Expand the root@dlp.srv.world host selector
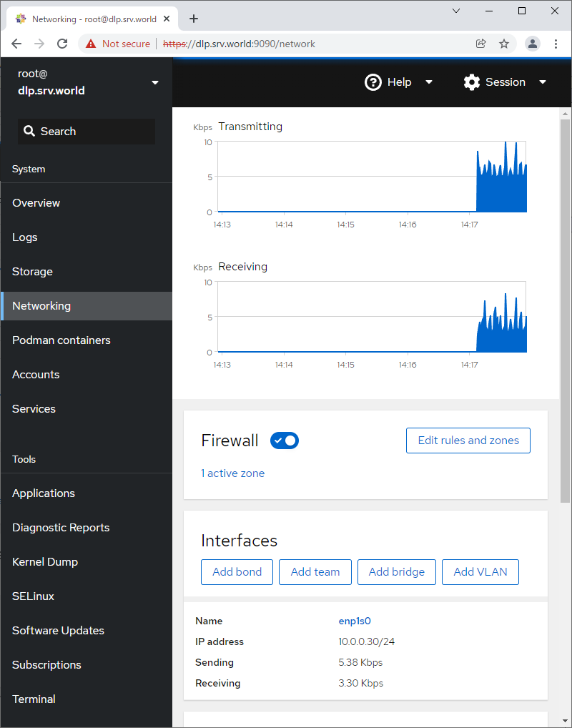Screen dimensions: 572x728 click(x=86, y=82)
